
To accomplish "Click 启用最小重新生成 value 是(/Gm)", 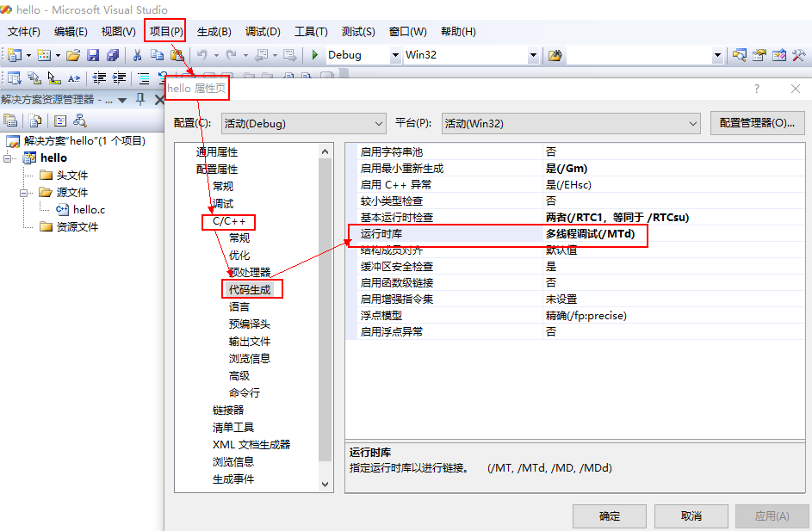I will pyautogui.click(x=566, y=168).
